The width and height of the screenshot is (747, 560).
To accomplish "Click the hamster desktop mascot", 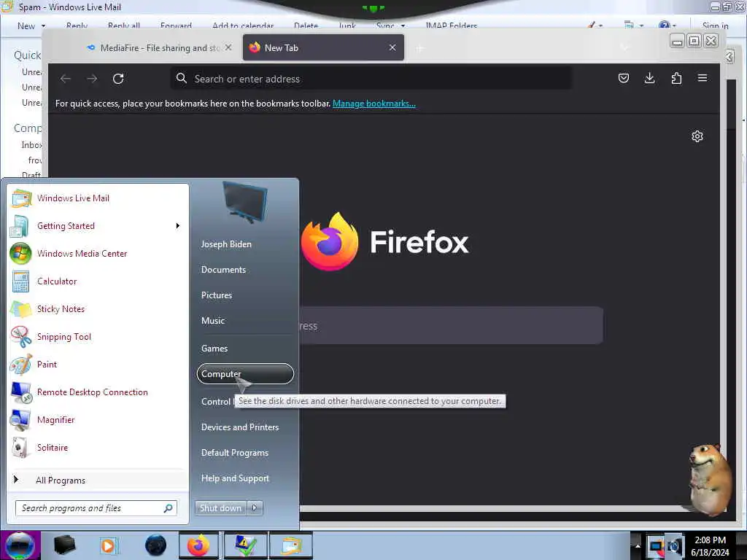I will tap(708, 480).
